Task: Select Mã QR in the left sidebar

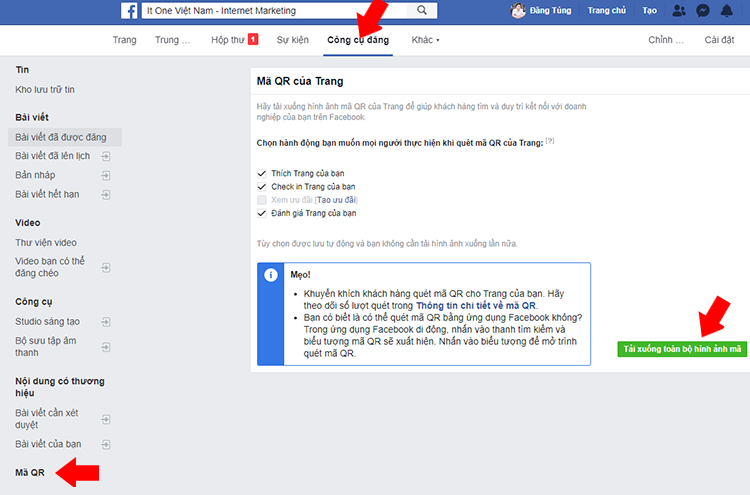Action: point(30,472)
